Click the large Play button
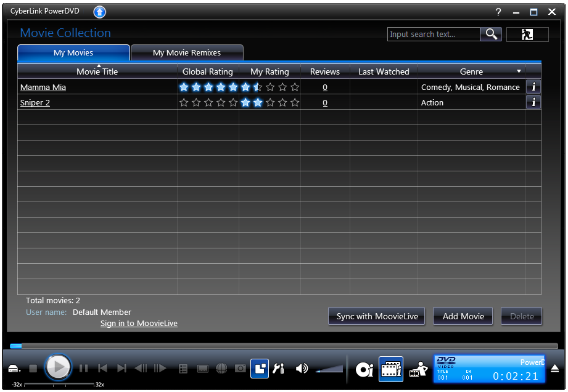Viewport: 568px width, 392px height. tap(57, 367)
